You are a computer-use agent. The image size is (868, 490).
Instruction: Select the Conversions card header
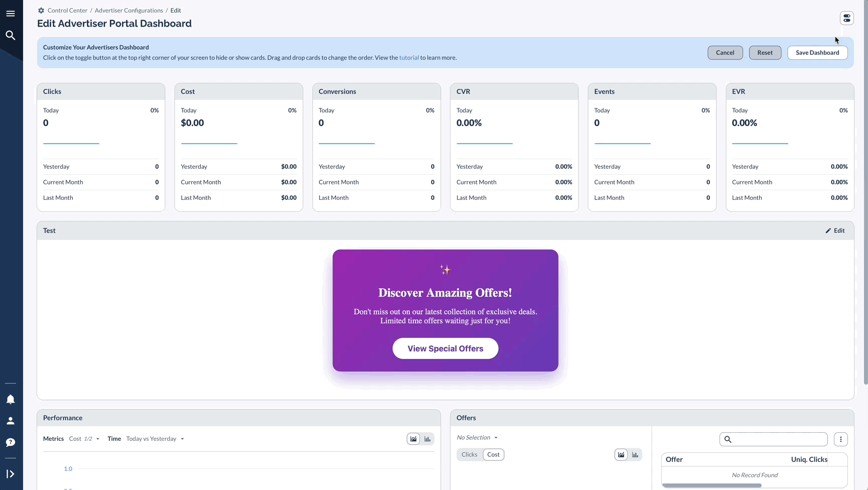point(376,91)
